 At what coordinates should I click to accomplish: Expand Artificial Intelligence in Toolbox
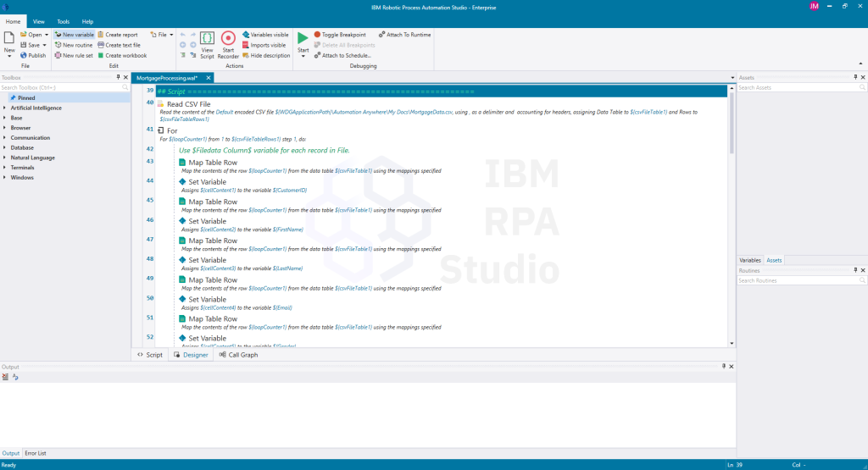tap(5, 108)
